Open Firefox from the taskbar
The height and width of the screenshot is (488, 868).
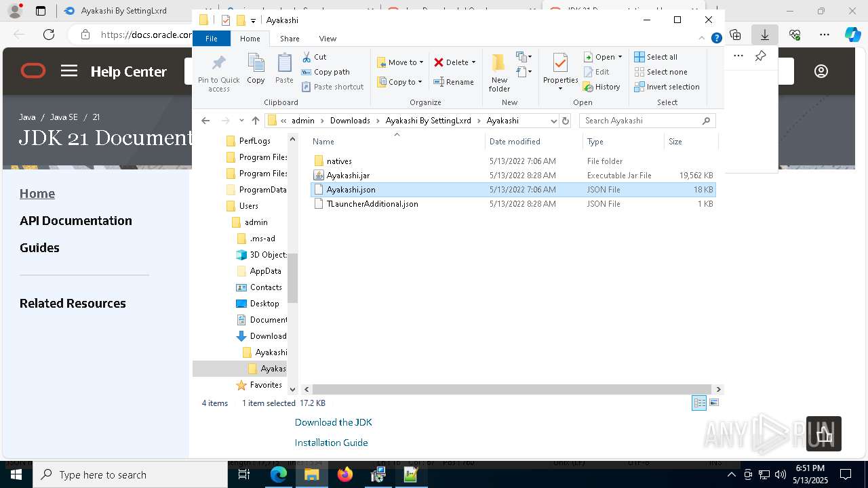(345, 475)
